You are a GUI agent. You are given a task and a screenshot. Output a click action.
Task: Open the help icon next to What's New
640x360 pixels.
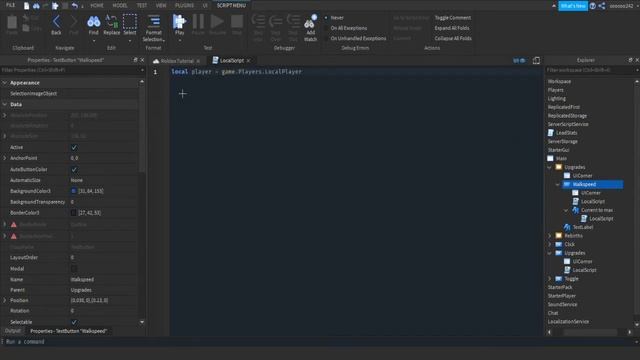tap(593, 6)
